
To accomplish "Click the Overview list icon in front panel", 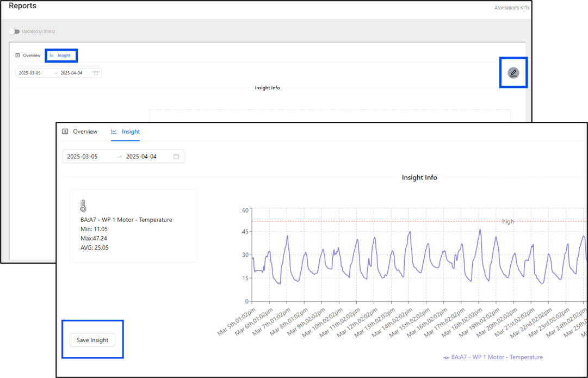I will pyautogui.click(x=65, y=132).
